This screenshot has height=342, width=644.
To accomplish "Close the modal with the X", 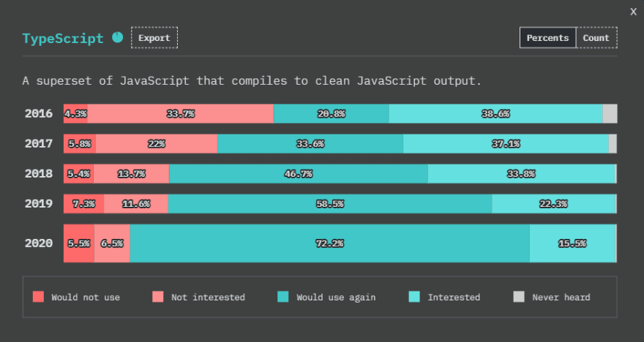I will click(x=633, y=12).
